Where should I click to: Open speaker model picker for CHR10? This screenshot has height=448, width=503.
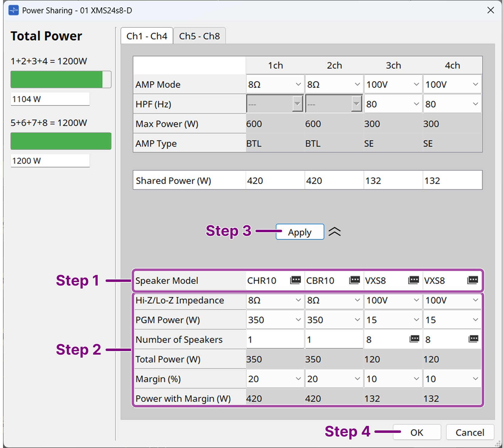coord(295,280)
